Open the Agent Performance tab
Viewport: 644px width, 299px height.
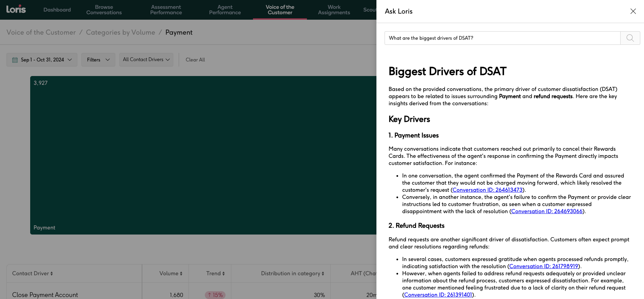click(x=225, y=10)
